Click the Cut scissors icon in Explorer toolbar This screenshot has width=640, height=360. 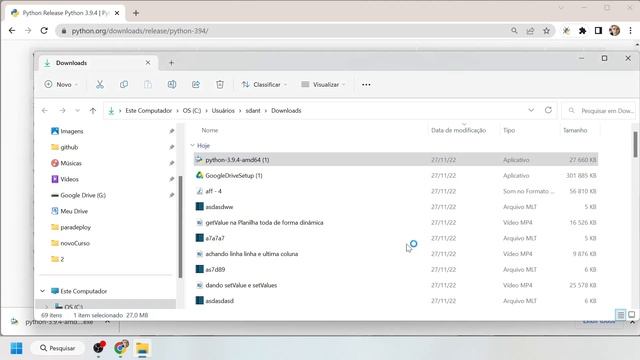tap(100, 84)
